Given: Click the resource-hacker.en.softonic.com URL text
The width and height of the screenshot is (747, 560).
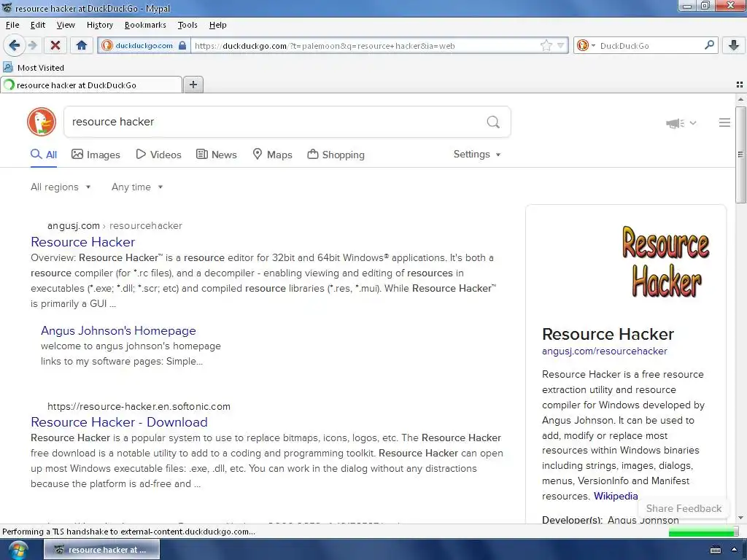Looking at the screenshot, I should [139, 407].
